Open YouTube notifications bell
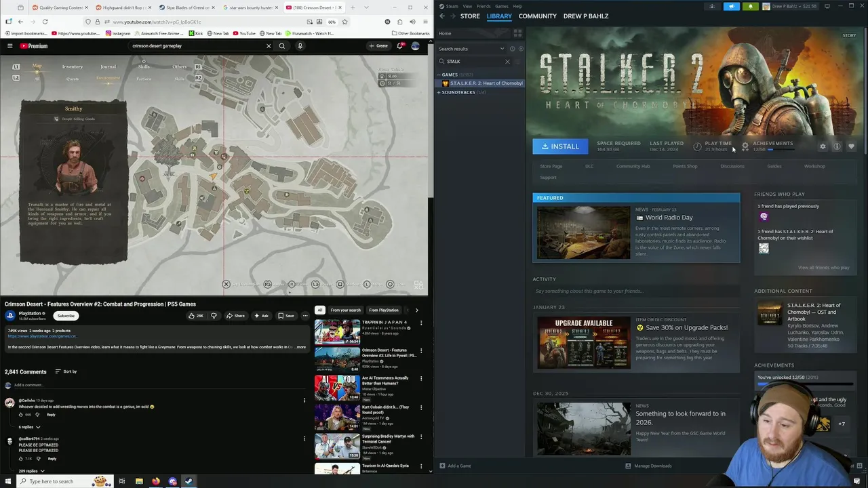The width and height of the screenshot is (868, 488). (x=400, y=46)
